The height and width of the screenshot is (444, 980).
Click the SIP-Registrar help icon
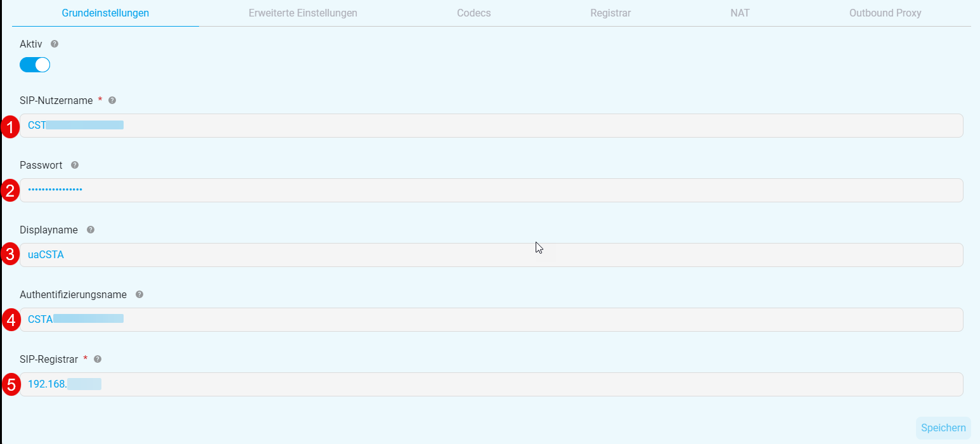[x=98, y=359]
